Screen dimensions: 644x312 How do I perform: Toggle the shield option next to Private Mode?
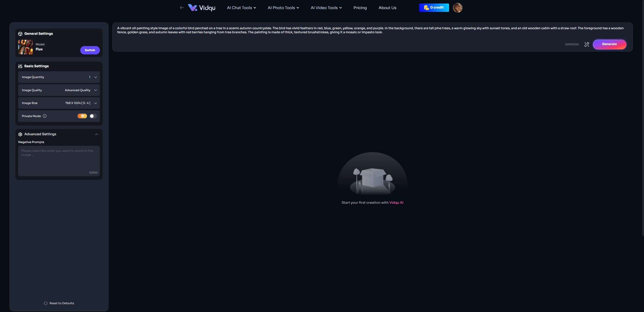[x=82, y=116]
